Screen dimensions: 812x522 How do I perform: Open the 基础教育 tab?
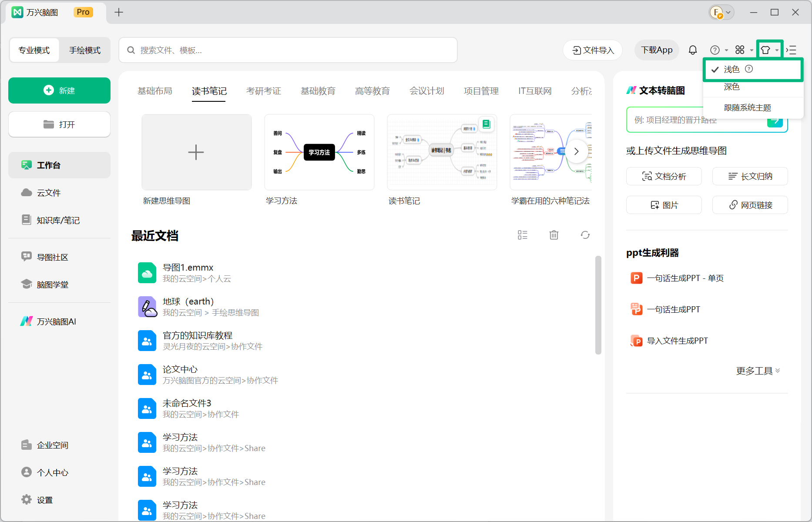(318, 91)
